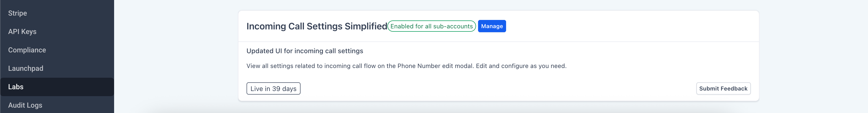Click the active Labs sidebar item

(x=16, y=87)
